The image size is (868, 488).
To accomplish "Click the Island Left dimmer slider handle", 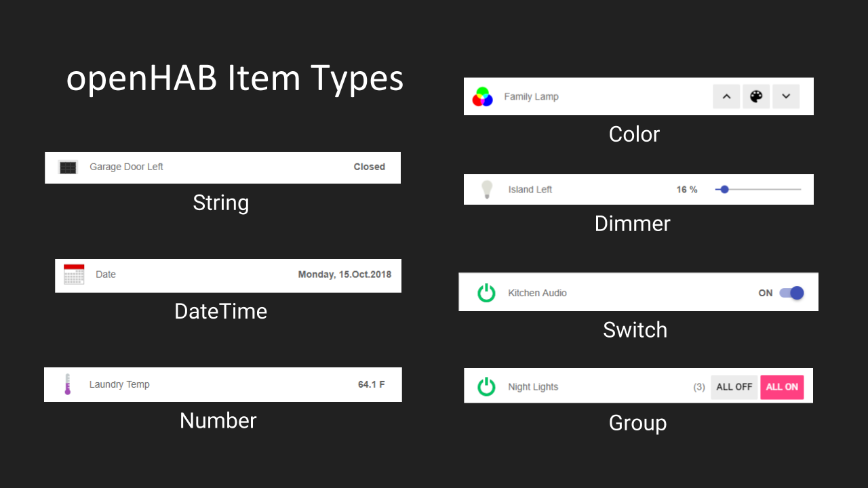I will point(724,190).
